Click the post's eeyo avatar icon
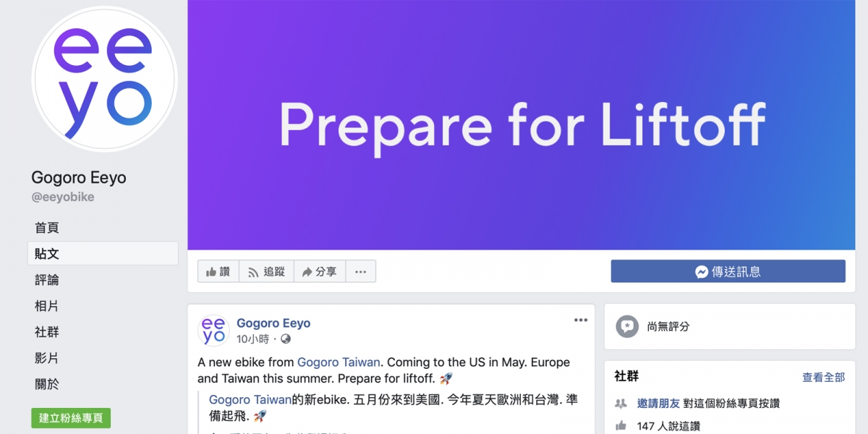Image resolution: width=868 pixels, height=434 pixels. tap(214, 331)
